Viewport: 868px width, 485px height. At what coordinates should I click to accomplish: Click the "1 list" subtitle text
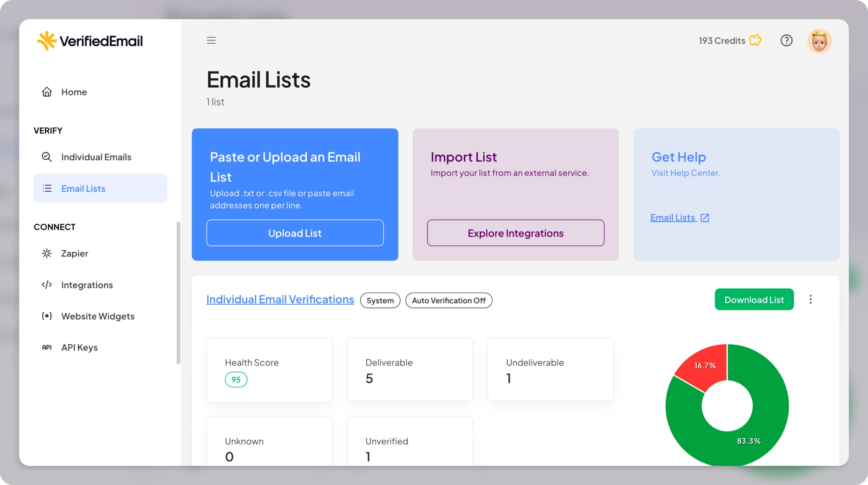215,102
